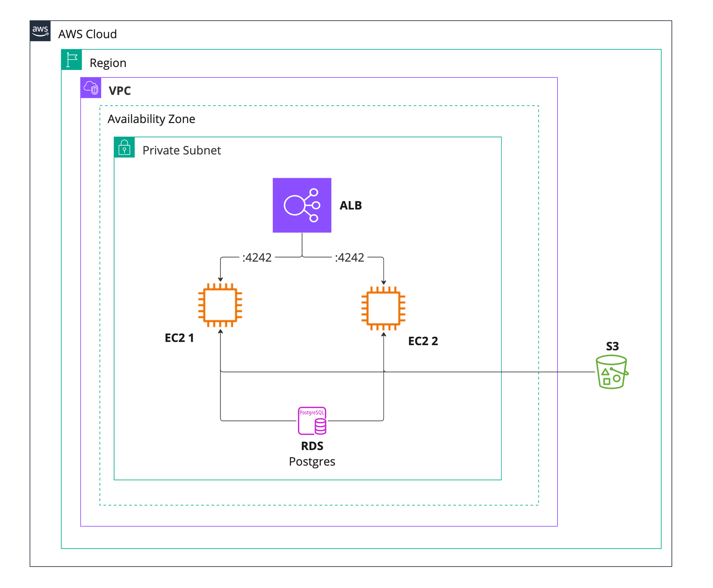
Task: Click the :4242 label toward EC2 2
Action: pos(350,258)
